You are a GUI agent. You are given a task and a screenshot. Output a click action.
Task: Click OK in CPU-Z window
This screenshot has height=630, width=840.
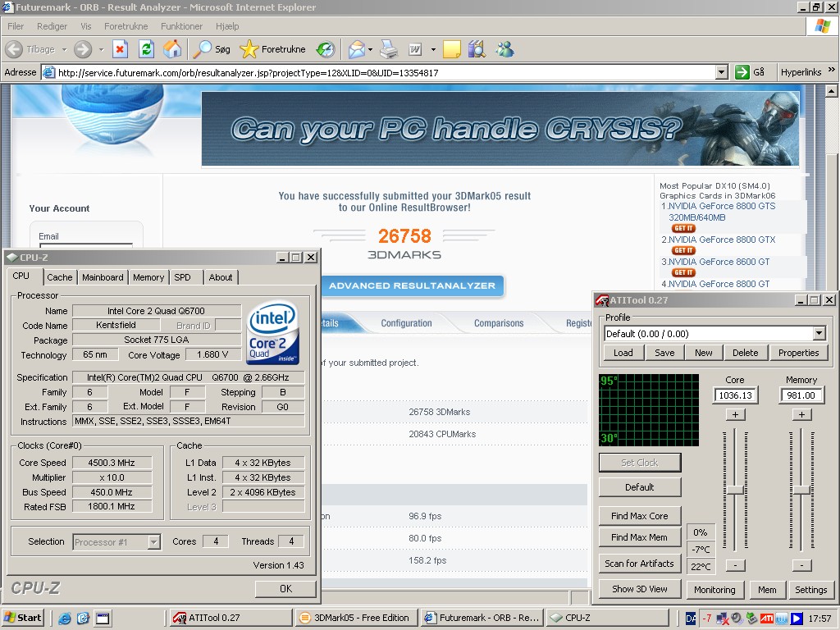pos(285,588)
